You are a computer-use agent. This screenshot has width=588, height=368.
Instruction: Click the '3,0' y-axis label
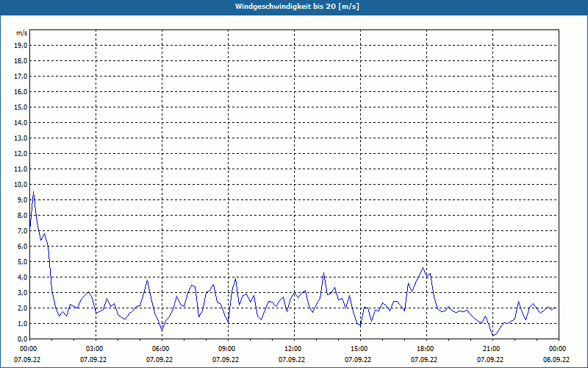point(22,292)
